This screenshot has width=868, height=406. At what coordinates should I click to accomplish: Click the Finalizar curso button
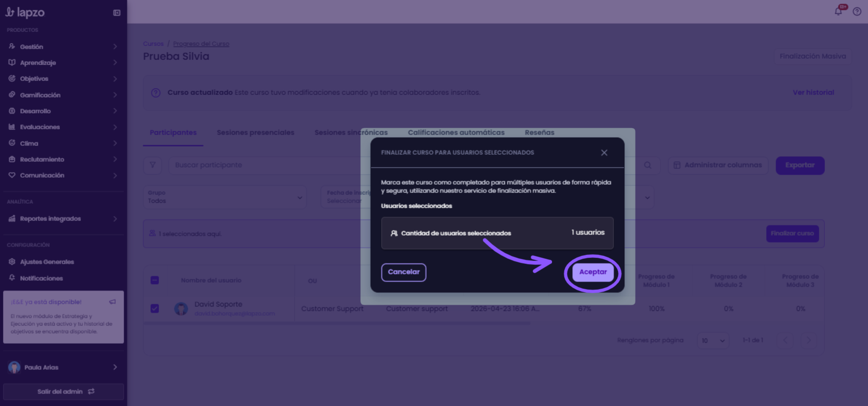792,233
